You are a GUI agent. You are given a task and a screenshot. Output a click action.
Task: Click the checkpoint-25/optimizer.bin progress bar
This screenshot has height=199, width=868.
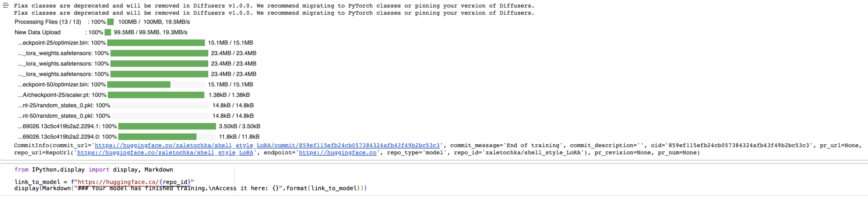pyautogui.click(x=156, y=43)
